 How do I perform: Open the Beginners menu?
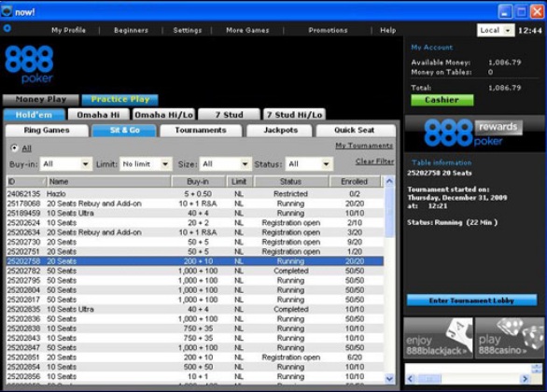pyautogui.click(x=131, y=31)
